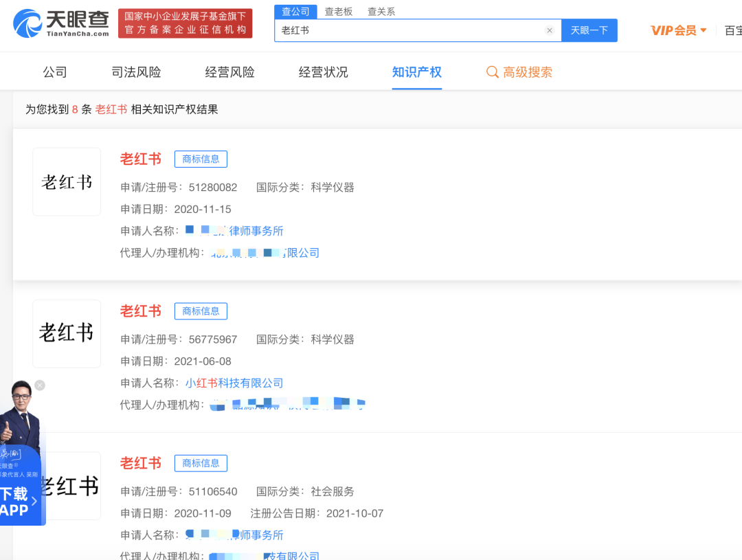Image resolution: width=742 pixels, height=560 pixels.
Task: Close the spokesperson APP promo overlay
Action: click(x=40, y=385)
